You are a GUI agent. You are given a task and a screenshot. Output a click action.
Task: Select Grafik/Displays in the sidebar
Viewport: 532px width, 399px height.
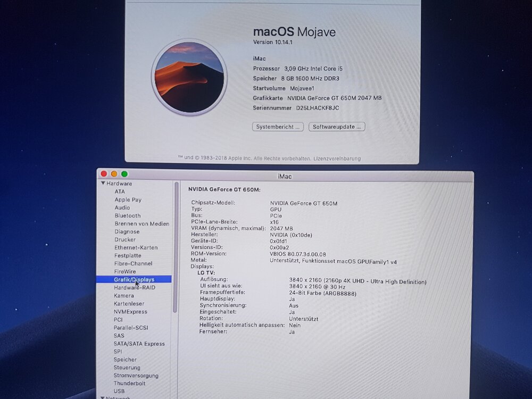click(x=134, y=279)
